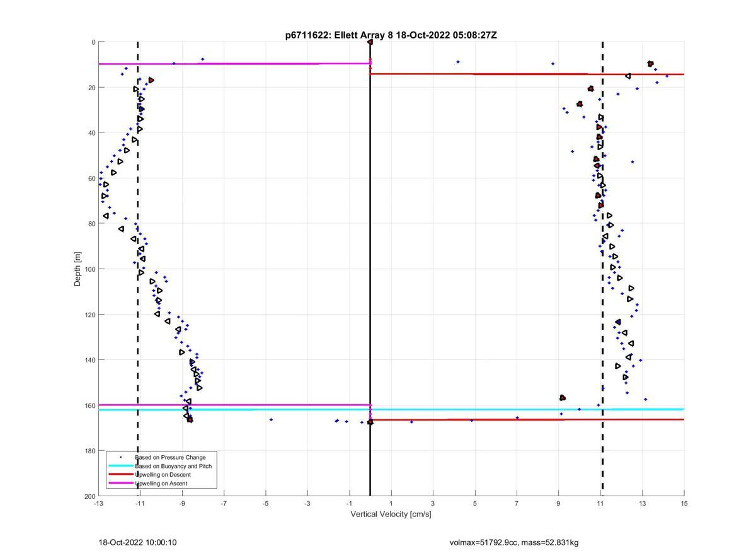Click x-axis tick label '15'
Viewport: 756px width, 558px height.
click(x=684, y=504)
